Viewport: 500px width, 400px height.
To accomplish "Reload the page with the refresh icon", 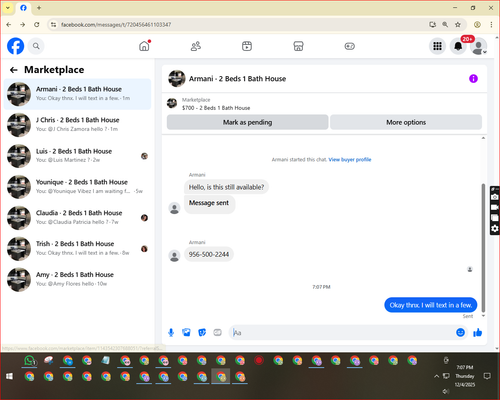I will 37,25.
